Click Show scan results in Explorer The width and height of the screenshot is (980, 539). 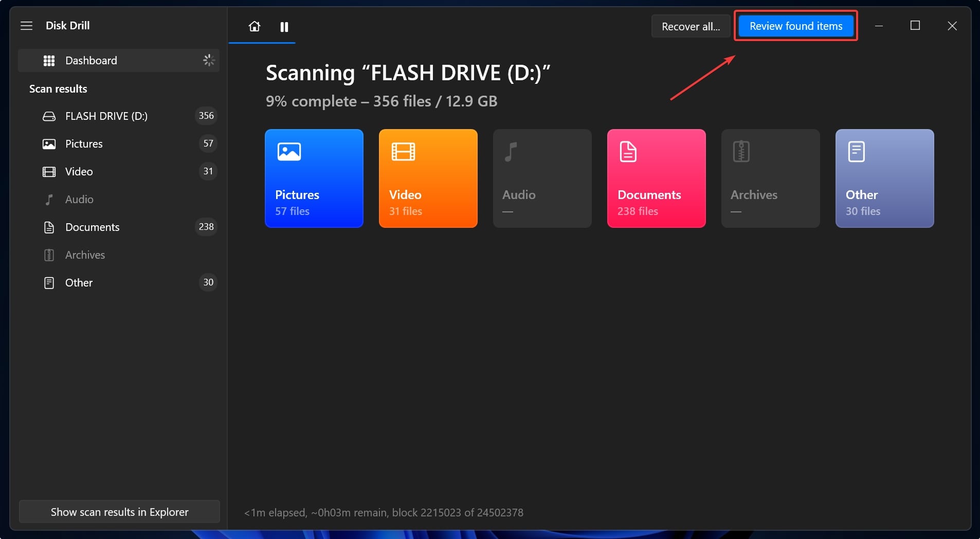pos(119,512)
